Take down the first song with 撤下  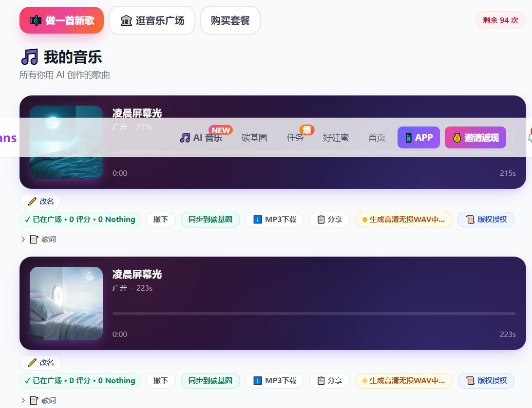click(x=161, y=220)
